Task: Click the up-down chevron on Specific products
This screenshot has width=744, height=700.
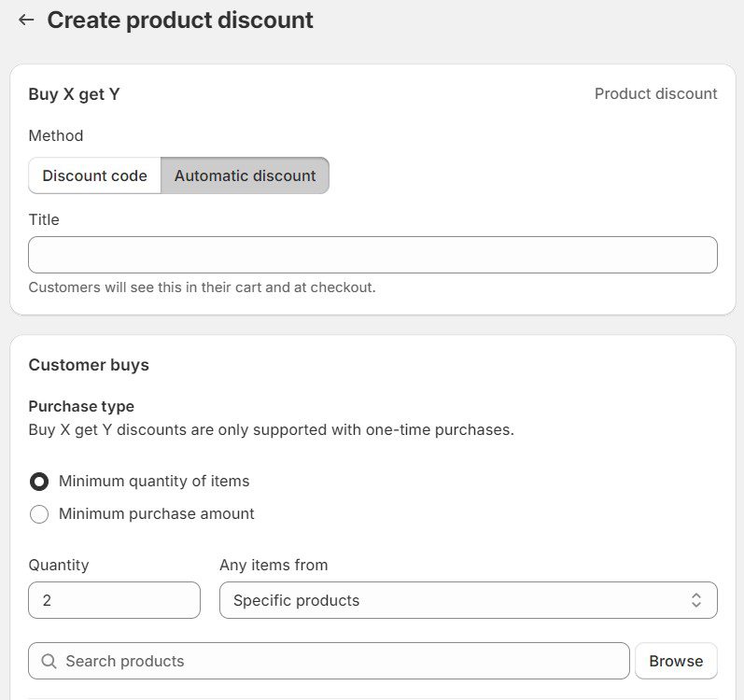Action: pos(695,600)
